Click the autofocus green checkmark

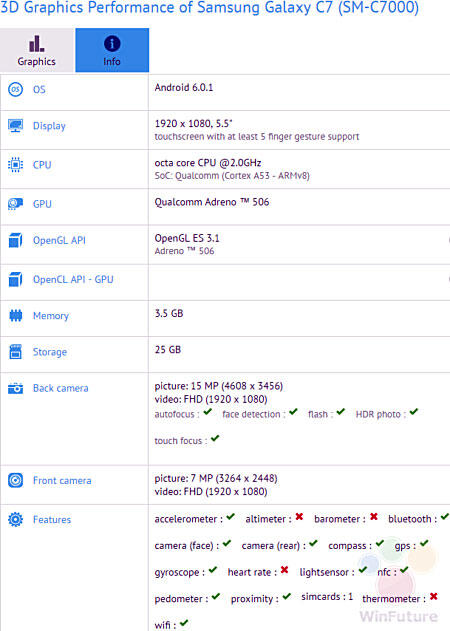207,412
